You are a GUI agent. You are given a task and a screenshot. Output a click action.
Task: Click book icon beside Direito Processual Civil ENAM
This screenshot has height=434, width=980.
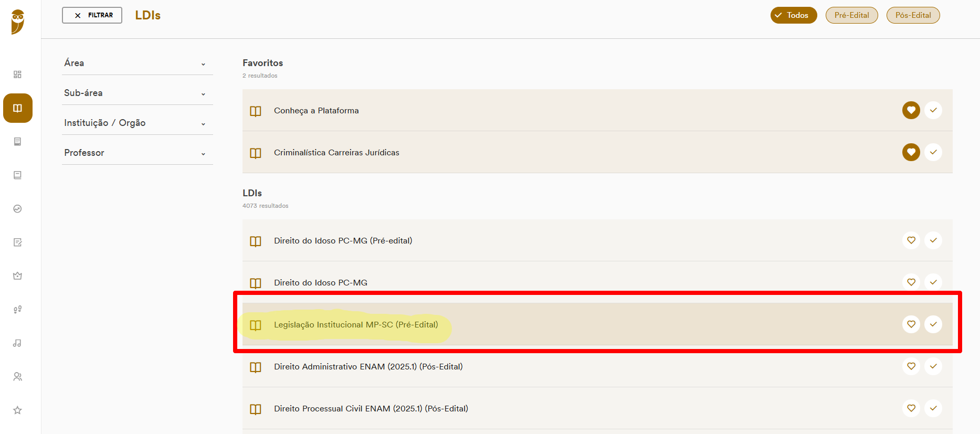(x=256, y=409)
